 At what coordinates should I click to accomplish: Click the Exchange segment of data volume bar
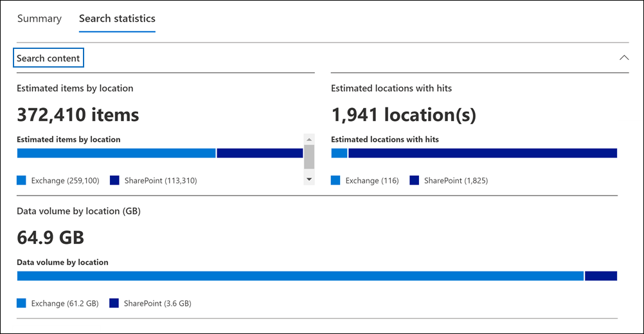pos(300,276)
